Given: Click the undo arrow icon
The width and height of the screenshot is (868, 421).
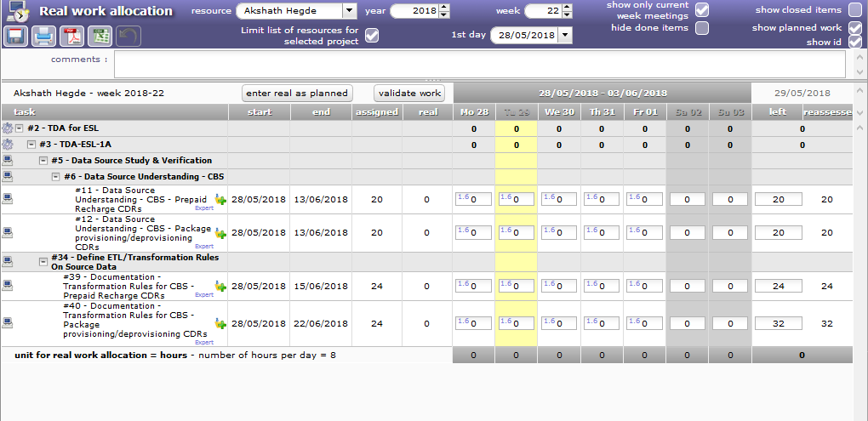Looking at the screenshot, I should 128,37.
